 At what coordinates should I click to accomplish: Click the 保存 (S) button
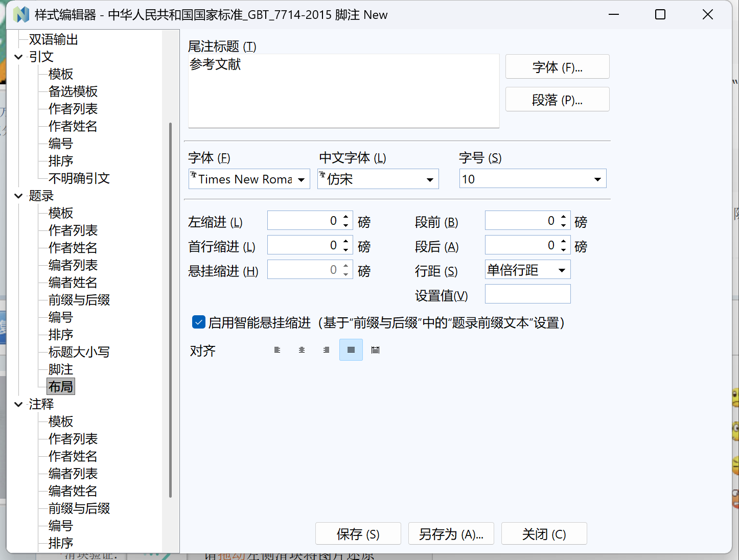pos(358,534)
